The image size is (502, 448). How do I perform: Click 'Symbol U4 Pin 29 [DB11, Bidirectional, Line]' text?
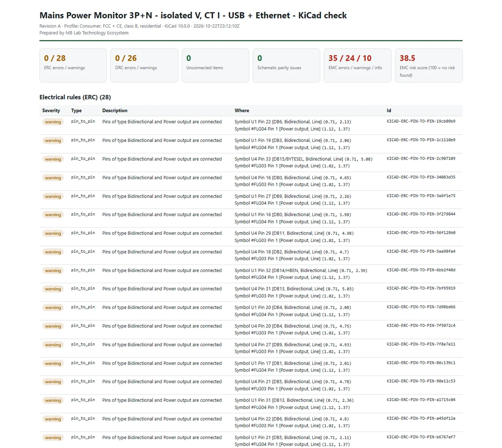tap(280, 233)
